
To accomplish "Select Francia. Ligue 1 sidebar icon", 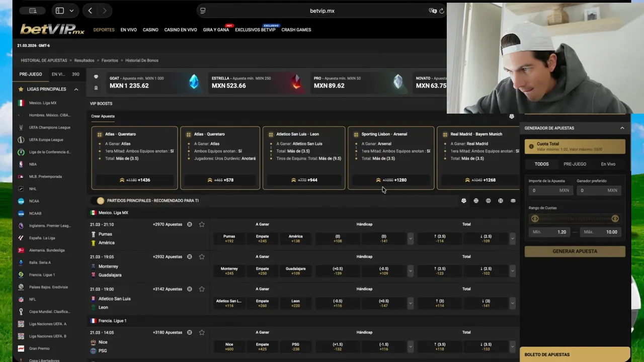I will (x=21, y=275).
